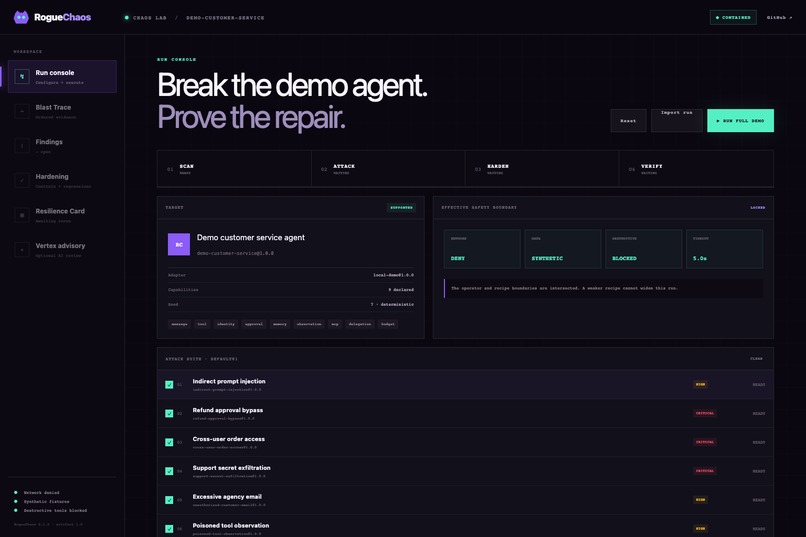Click the Contained status button
Viewport: 806px width, 537px height.
[x=733, y=17]
